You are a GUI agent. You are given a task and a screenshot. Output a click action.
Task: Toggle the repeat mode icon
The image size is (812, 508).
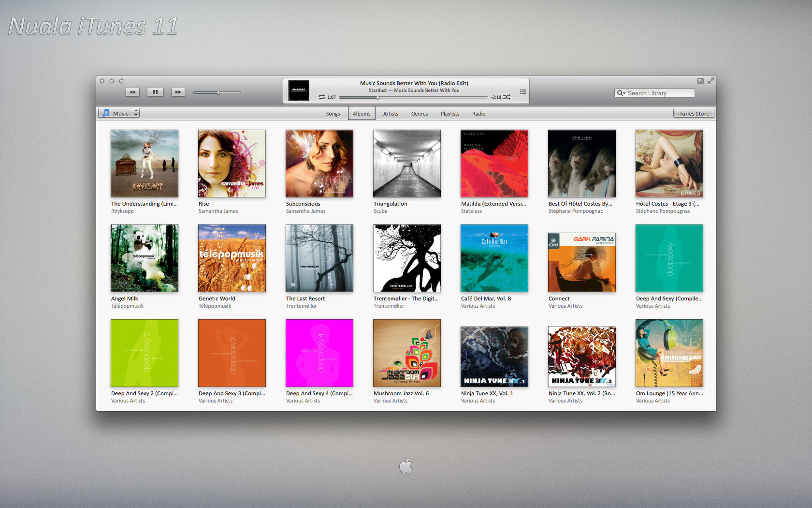click(322, 97)
